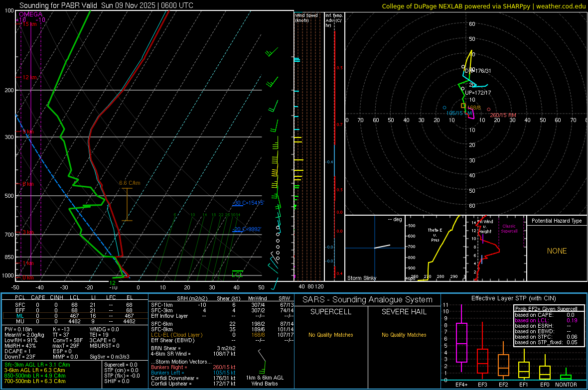
Task: Click the white Storm Slinky line
Action: (382, 247)
